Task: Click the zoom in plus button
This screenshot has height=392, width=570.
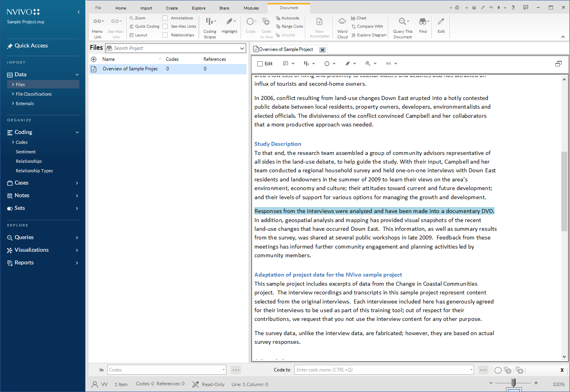Action: (536, 383)
